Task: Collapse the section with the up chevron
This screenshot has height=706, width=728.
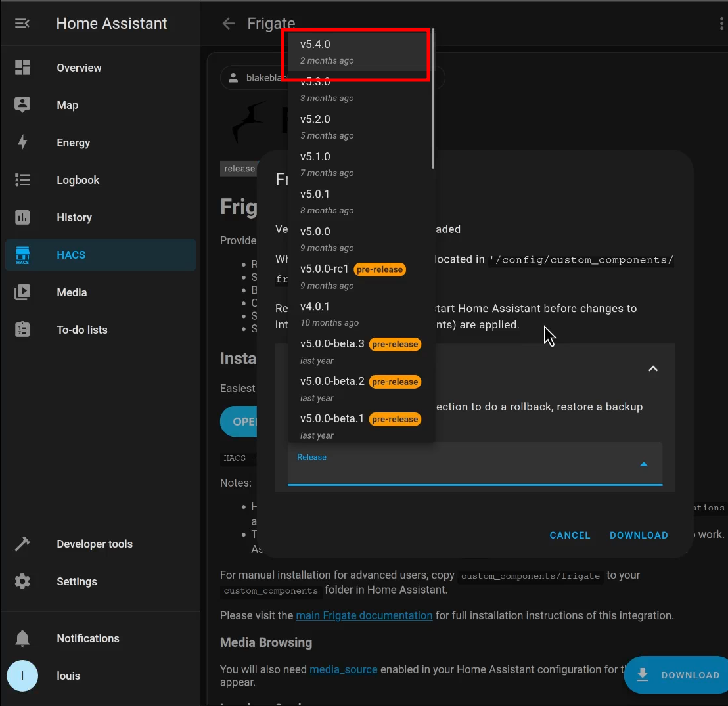Action: pos(653,368)
